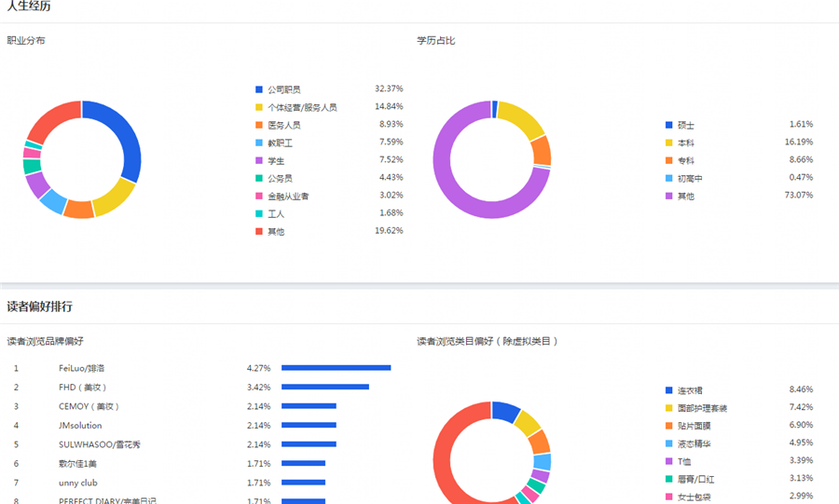Click the orange 专科 legend swatch

668,160
